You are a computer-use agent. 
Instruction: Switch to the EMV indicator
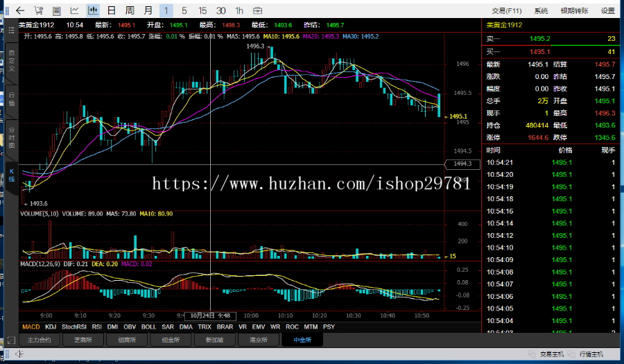259,327
